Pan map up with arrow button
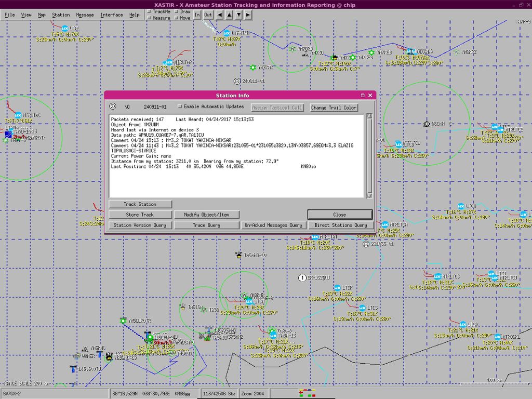532x399 pixels. (x=229, y=15)
